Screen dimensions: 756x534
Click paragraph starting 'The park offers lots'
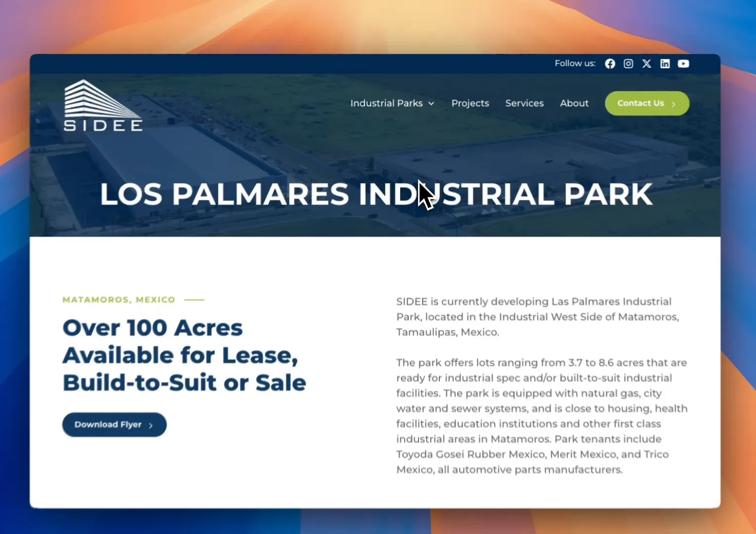542,416
